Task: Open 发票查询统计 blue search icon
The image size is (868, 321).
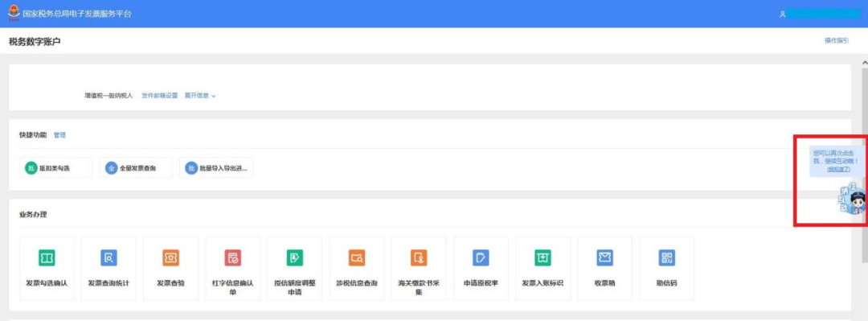Action: pos(108,257)
